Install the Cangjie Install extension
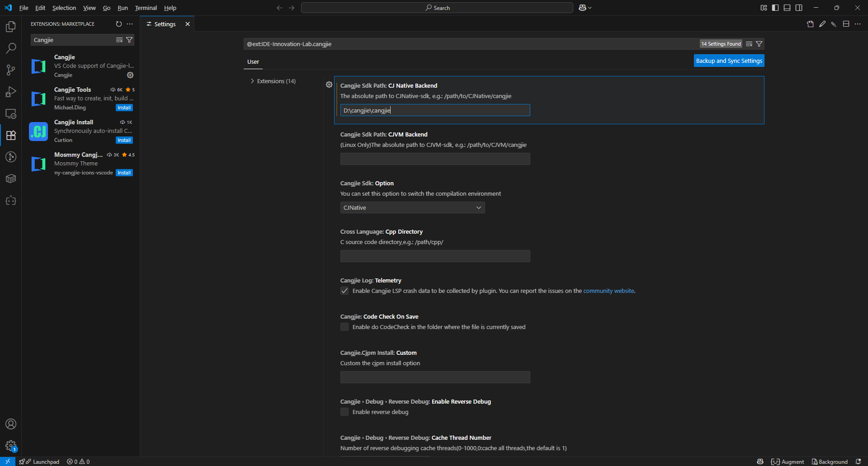 [124, 140]
